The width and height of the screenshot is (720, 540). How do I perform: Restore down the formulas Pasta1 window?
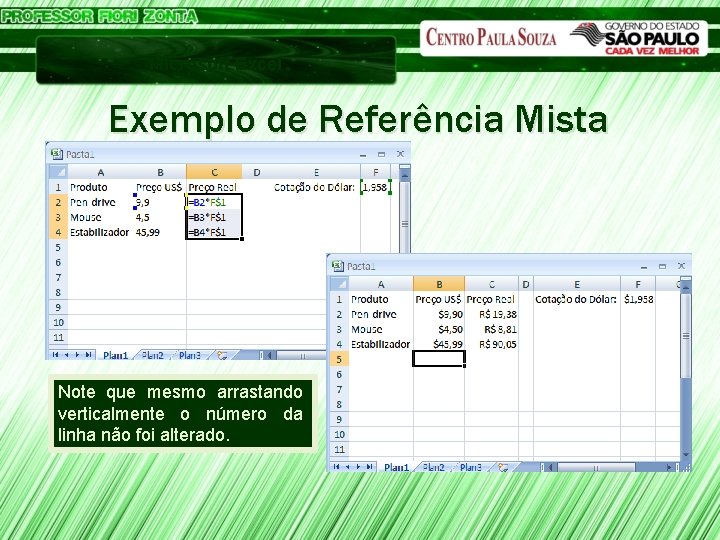click(381, 154)
